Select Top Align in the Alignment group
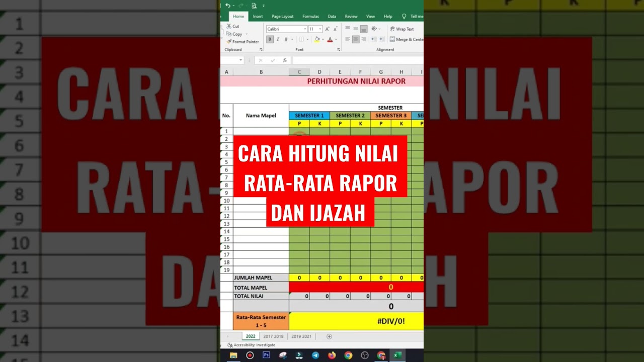The image size is (644, 362). coord(348,28)
